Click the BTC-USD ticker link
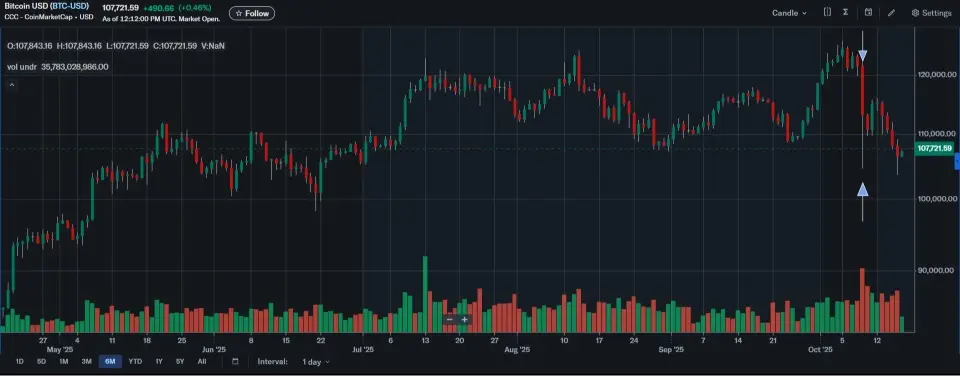 (69, 6)
